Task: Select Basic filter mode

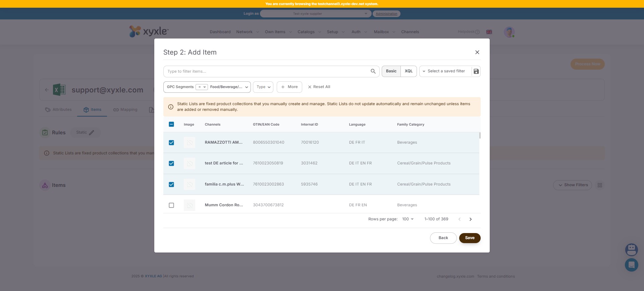Action: click(391, 71)
